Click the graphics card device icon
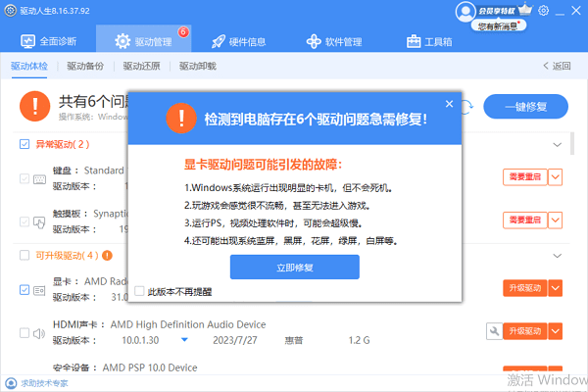Image resolution: width=588 pixels, height=392 pixels. [x=39, y=290]
